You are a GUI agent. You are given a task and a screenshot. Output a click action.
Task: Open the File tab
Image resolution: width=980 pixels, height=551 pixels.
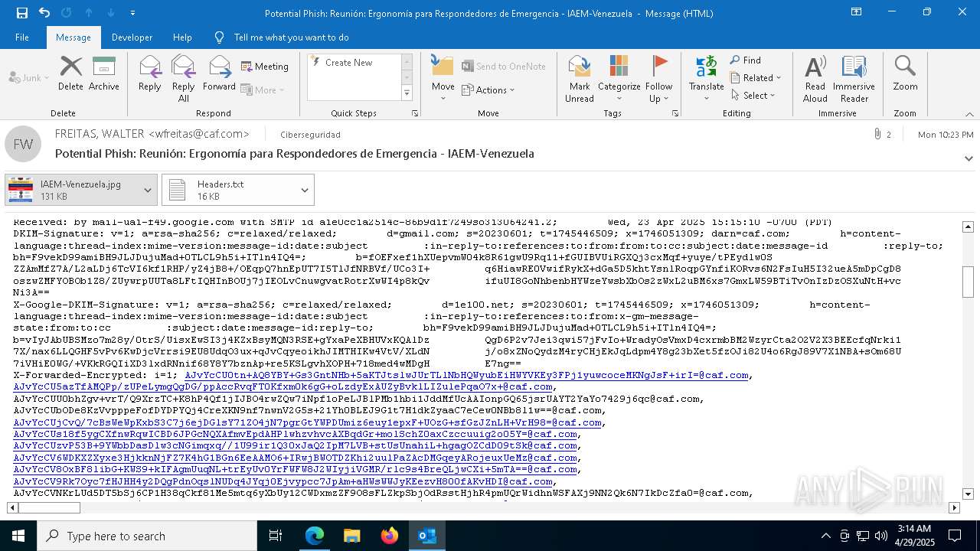(x=22, y=37)
